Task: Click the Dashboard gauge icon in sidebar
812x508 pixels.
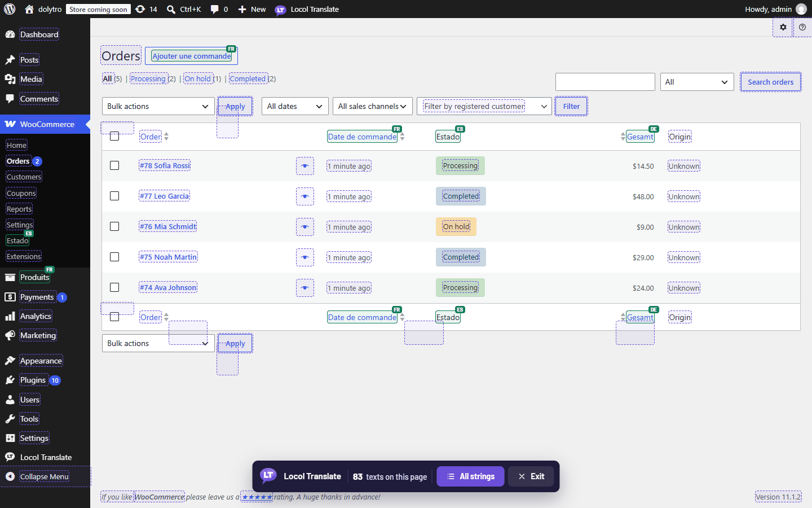Action: coord(10,34)
